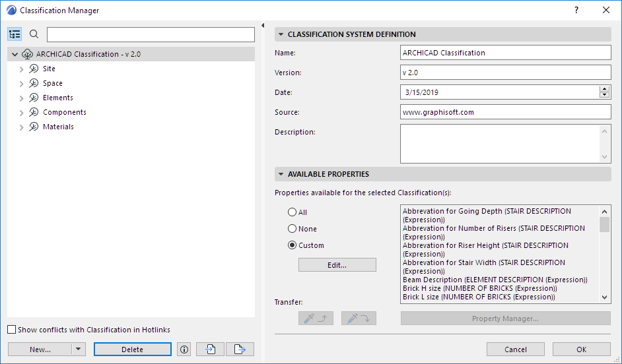The width and height of the screenshot is (622, 364).
Task: Click the export classification file icon
Action: [240, 349]
